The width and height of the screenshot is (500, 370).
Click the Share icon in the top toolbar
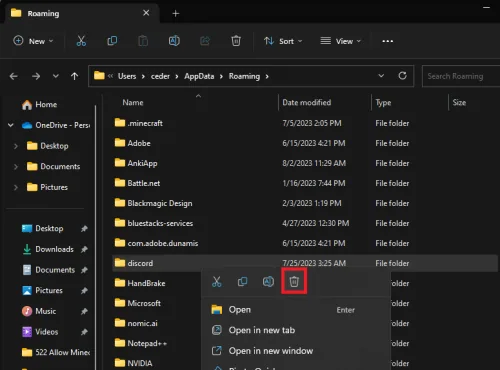[x=205, y=41]
